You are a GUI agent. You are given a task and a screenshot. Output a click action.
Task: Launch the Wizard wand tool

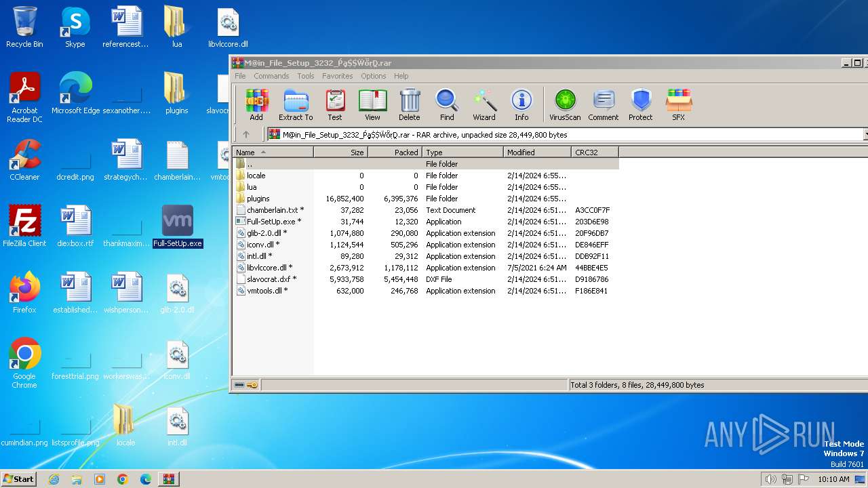click(484, 105)
